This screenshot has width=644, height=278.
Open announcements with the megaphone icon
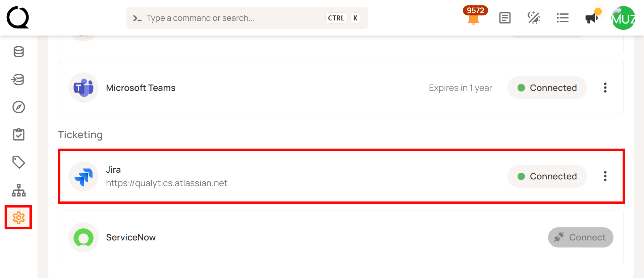tap(591, 18)
